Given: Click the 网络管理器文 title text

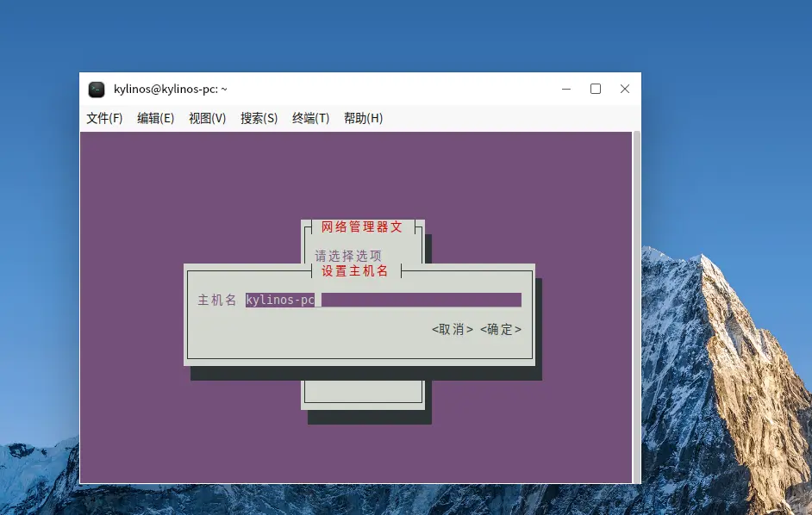Looking at the screenshot, I should tap(361, 226).
